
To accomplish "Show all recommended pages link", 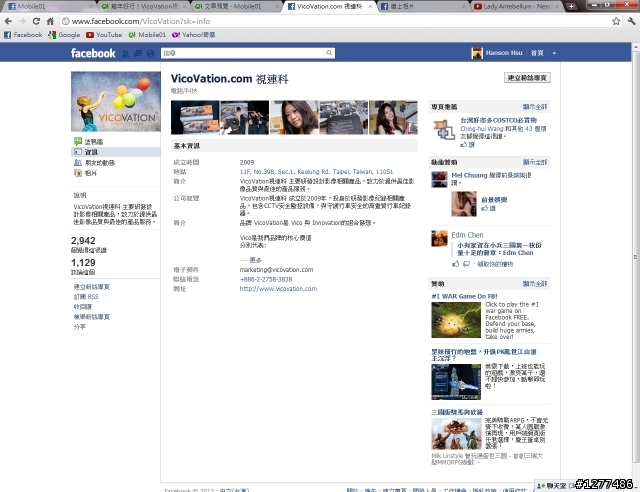I will tap(535, 107).
